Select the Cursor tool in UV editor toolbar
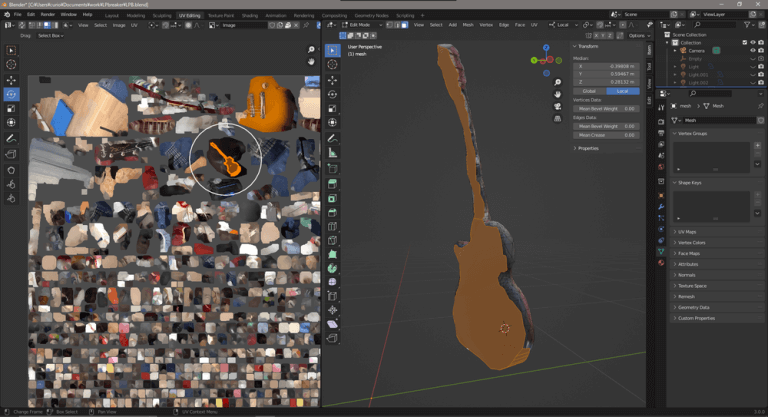 point(11,64)
